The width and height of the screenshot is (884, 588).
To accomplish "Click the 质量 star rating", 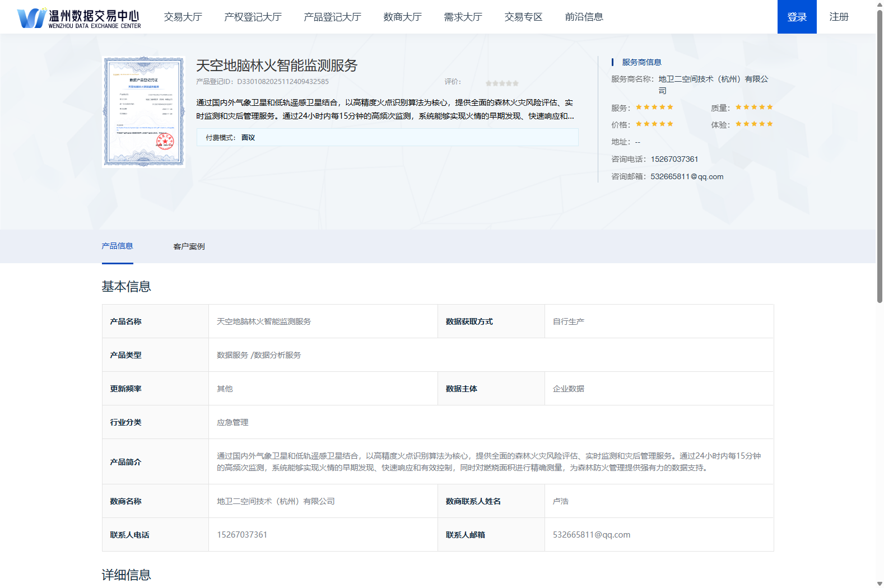I will point(754,107).
